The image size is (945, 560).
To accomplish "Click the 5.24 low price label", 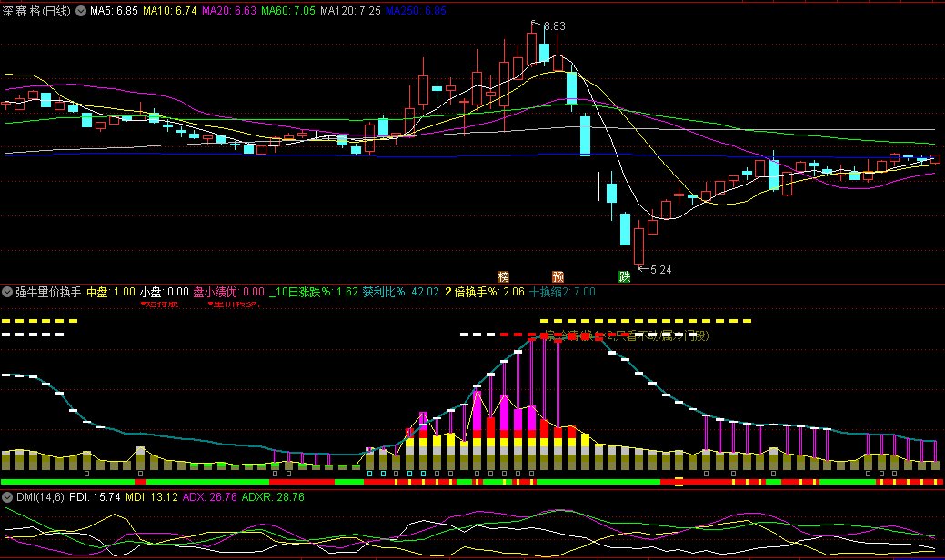I will pos(660,270).
